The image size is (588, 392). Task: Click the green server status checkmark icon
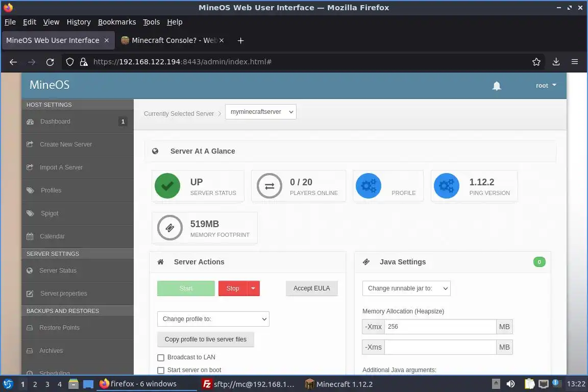[167, 186]
